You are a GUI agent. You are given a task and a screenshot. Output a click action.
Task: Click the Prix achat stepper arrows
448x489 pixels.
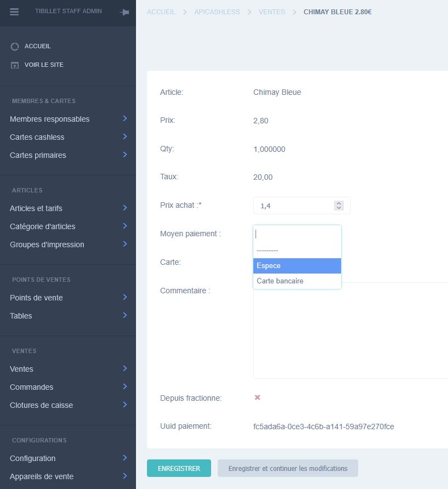click(339, 206)
